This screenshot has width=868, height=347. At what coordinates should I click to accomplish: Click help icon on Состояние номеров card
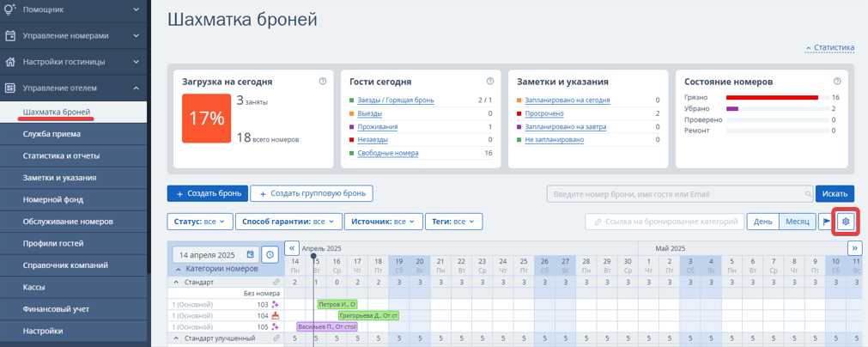click(837, 82)
